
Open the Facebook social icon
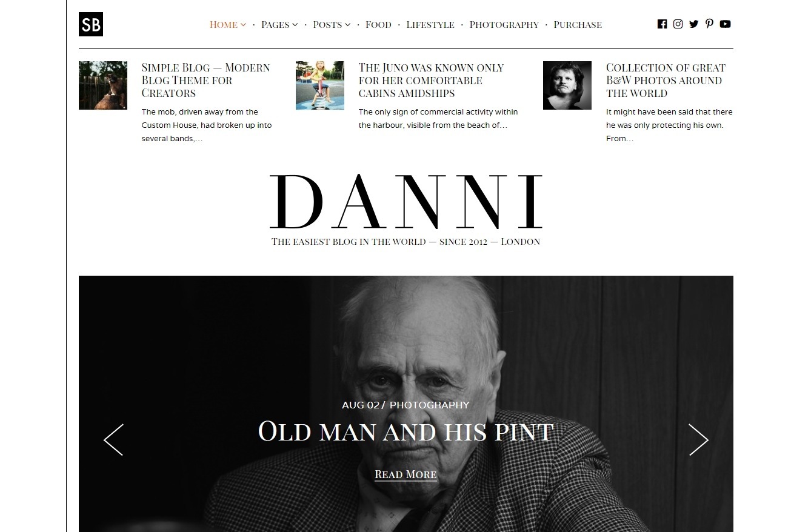(662, 24)
